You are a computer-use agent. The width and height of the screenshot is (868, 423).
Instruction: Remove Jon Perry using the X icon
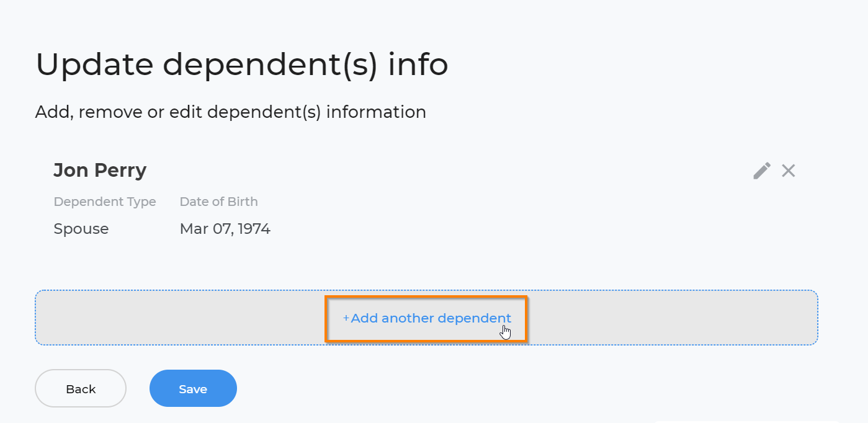(789, 171)
